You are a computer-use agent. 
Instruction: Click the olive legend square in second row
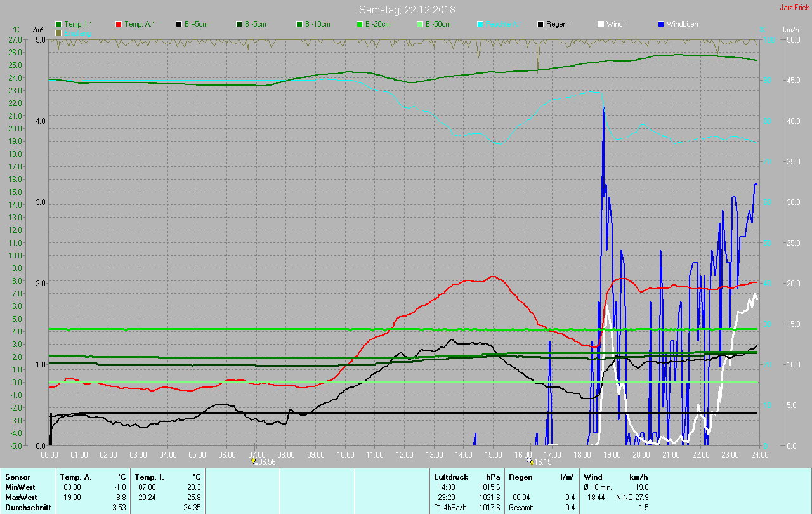pos(59,32)
